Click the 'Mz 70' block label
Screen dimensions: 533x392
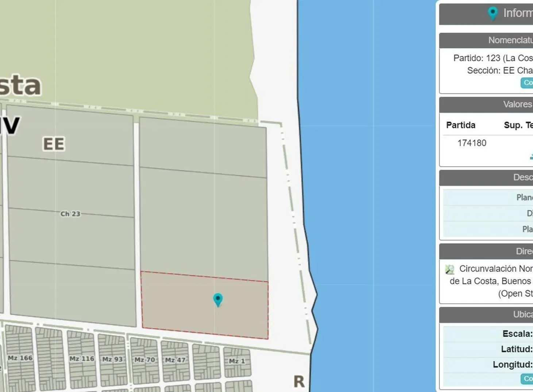145,360
